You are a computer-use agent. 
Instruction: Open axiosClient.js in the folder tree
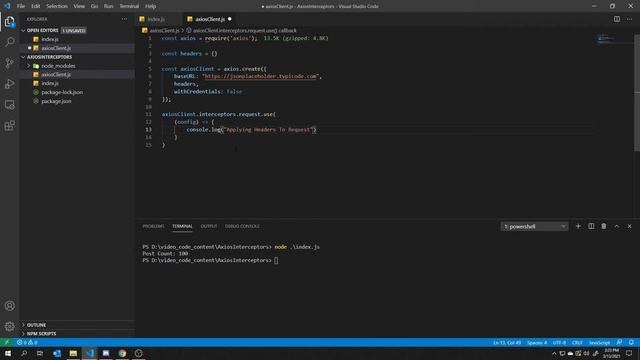[77, 75]
